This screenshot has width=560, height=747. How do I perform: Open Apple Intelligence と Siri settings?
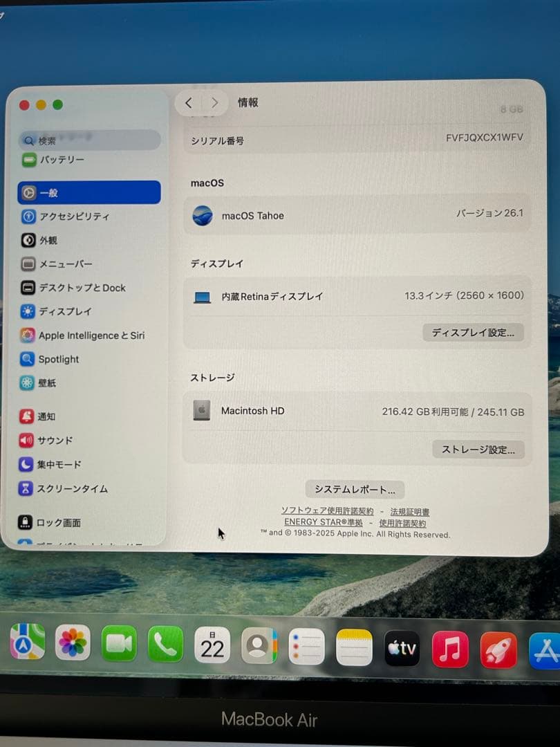(82, 335)
